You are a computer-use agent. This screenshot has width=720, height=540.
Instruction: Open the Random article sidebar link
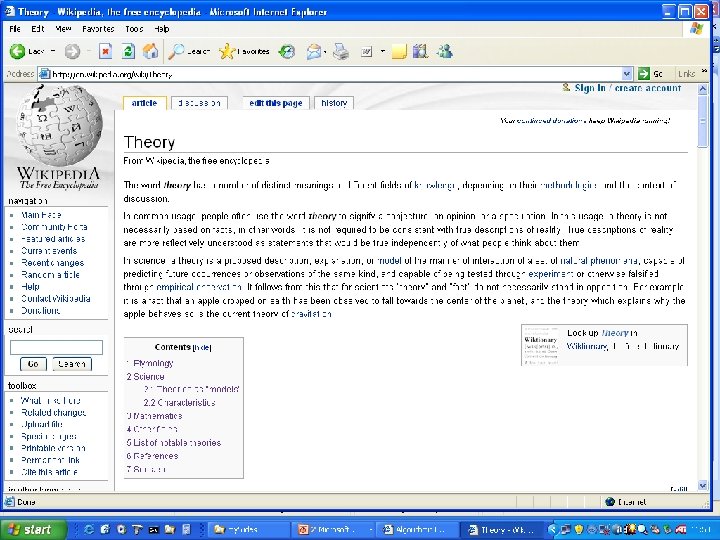click(50, 275)
